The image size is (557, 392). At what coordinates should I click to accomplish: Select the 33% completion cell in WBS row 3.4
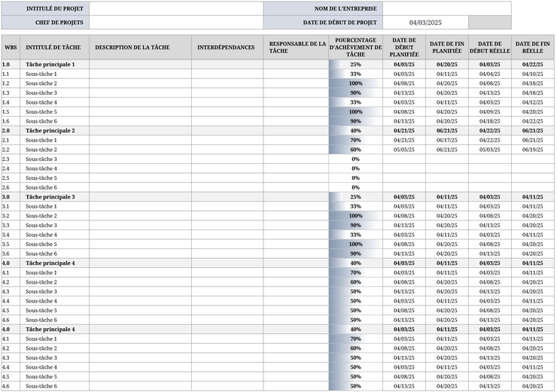point(355,235)
